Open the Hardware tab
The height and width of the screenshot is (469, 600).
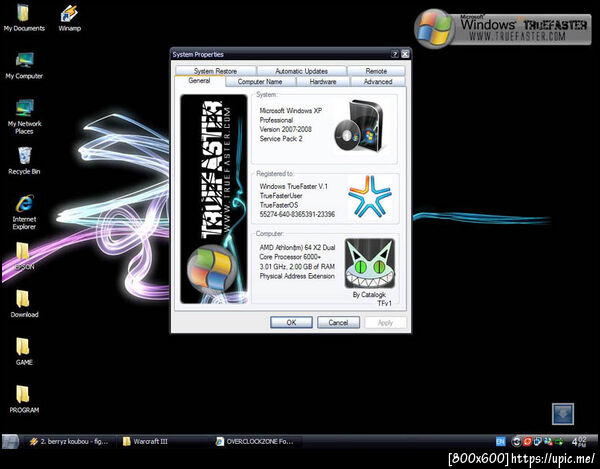[x=323, y=81]
